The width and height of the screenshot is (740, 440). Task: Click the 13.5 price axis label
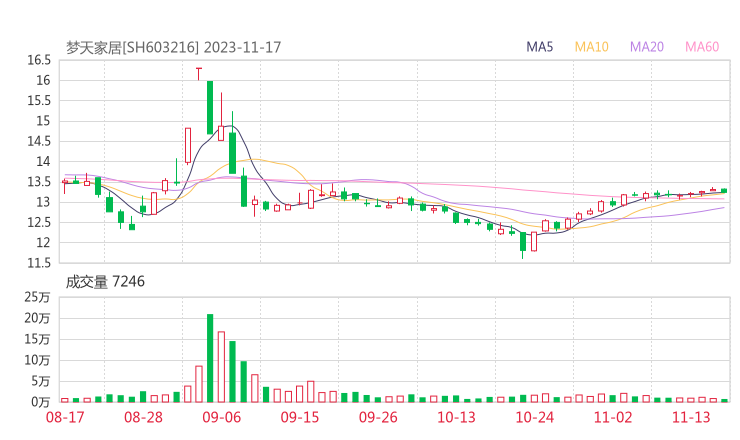pyautogui.click(x=39, y=182)
